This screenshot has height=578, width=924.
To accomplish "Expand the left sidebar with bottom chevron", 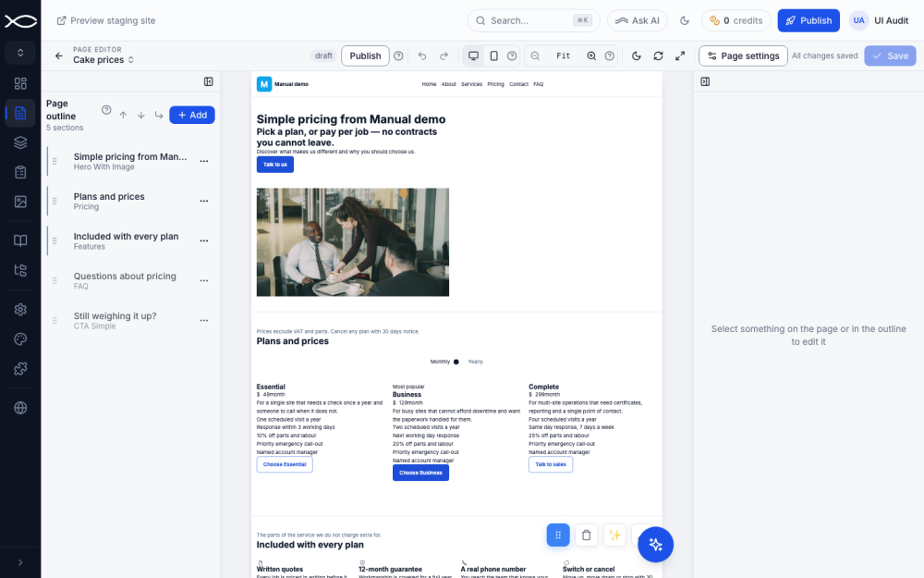I will pyautogui.click(x=20, y=562).
